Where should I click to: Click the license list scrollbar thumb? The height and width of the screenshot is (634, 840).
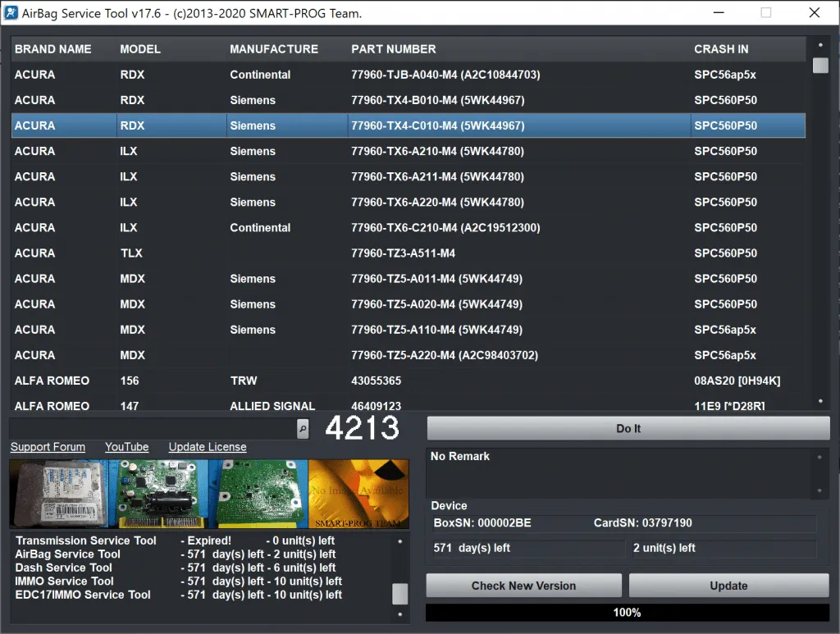tap(399, 593)
